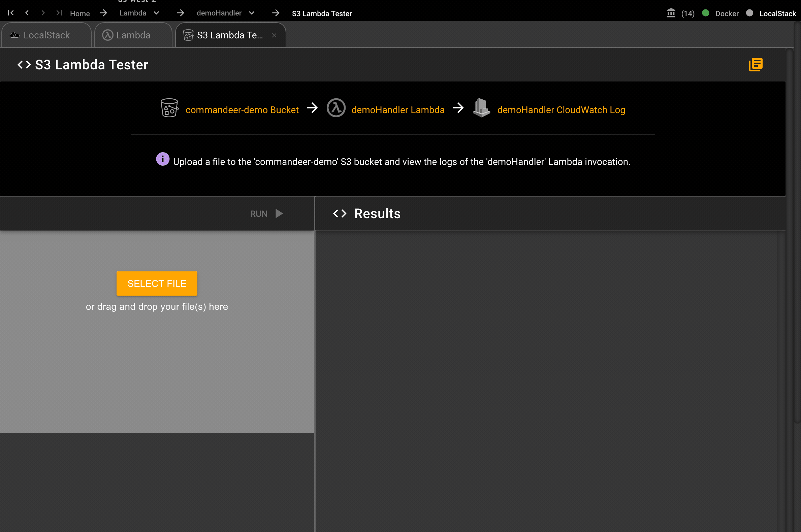Click the RUN button
Image resolution: width=801 pixels, height=532 pixels.
point(266,214)
